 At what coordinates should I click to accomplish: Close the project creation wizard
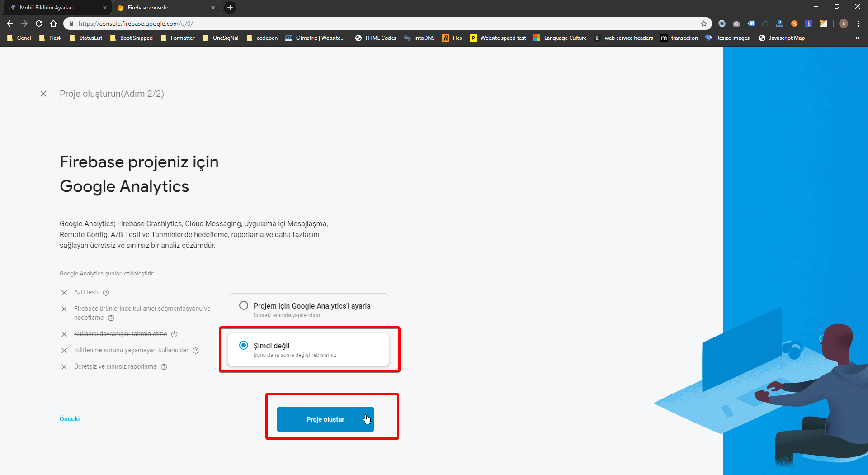43,94
